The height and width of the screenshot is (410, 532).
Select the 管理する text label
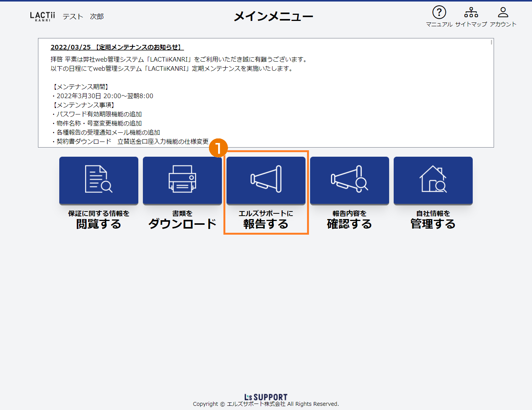[x=433, y=224]
